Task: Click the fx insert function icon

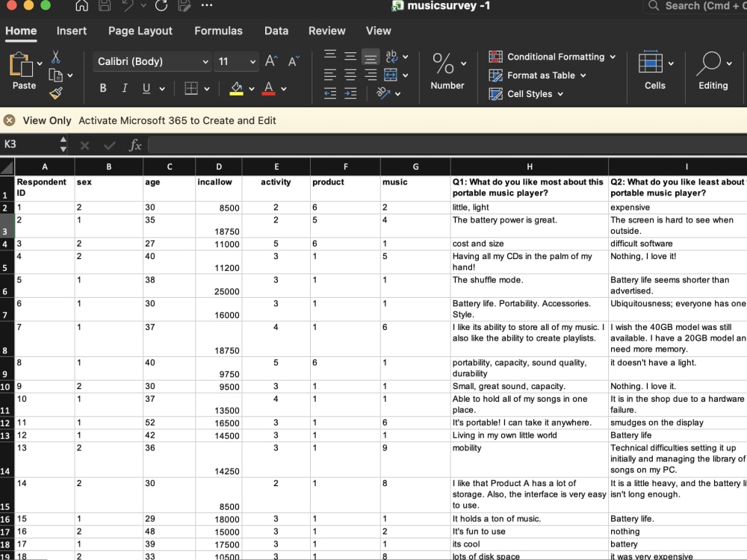Action: pyautogui.click(x=134, y=145)
